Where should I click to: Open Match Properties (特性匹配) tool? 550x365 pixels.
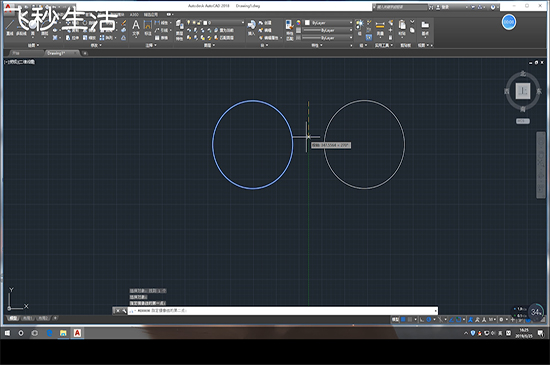coord(289,29)
